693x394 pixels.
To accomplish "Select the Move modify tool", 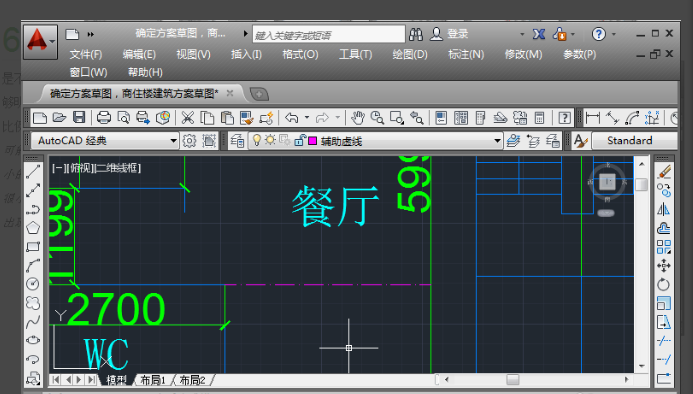I will 664,265.
